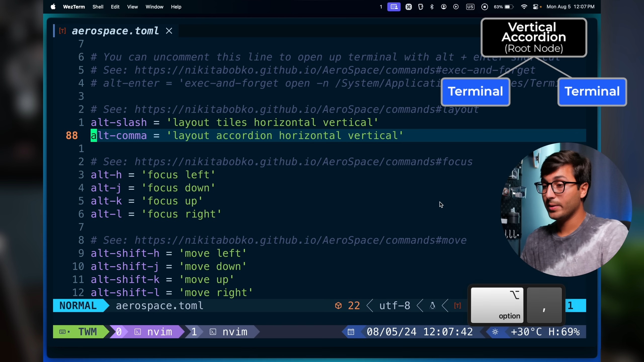Screen dimensions: 644x362
Task: Open the screen sharing menu bar icon
Action: click(394, 7)
